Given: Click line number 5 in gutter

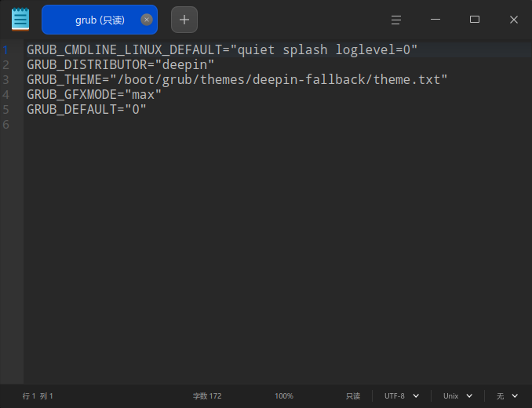Looking at the screenshot, I should pos(5,110).
